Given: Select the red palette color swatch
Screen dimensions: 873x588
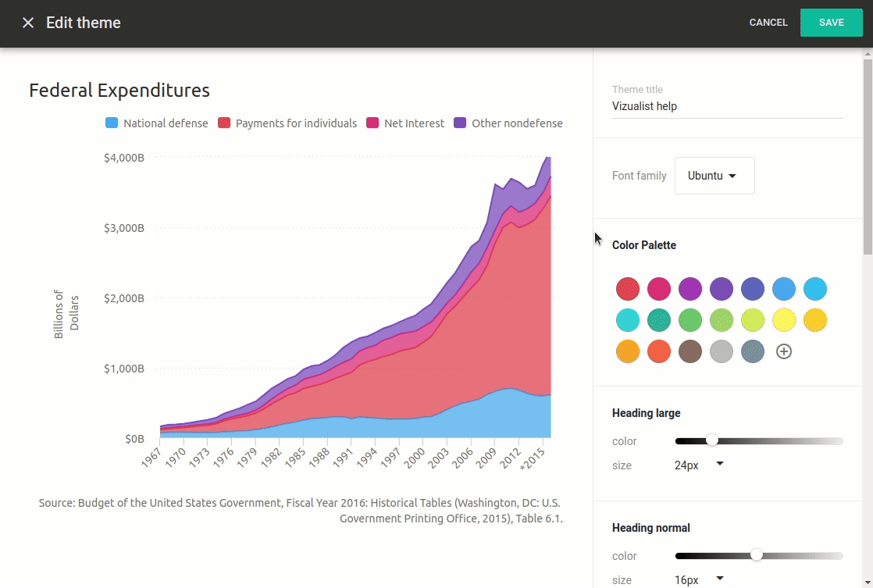Looking at the screenshot, I should [x=628, y=289].
